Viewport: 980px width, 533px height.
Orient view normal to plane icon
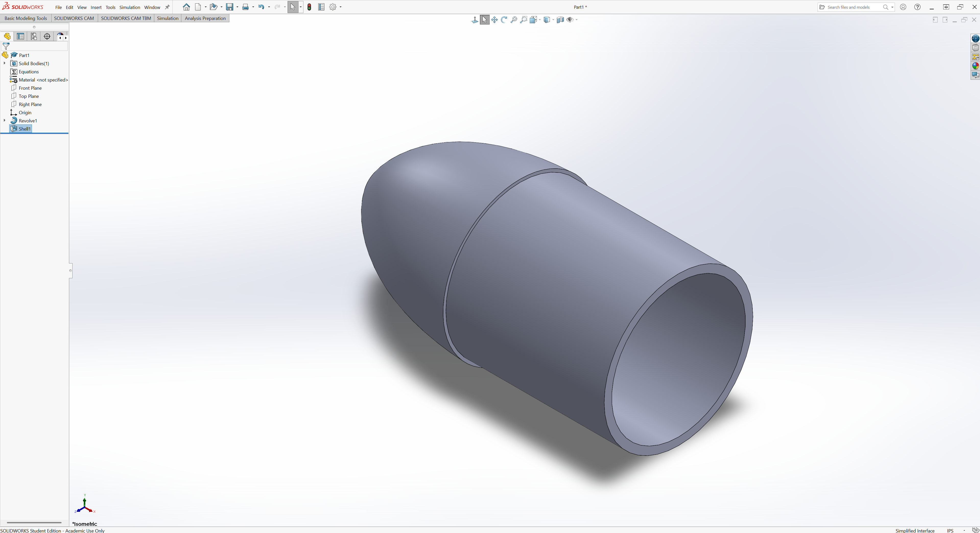point(474,20)
